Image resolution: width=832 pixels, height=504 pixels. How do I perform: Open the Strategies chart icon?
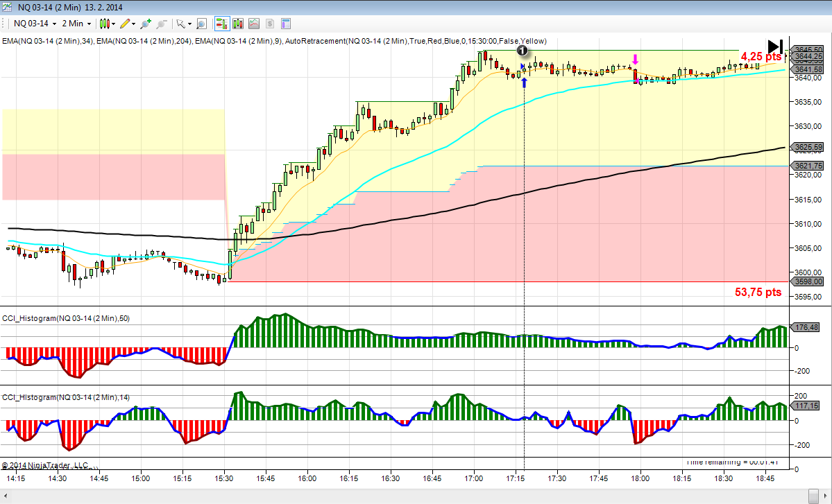pos(254,24)
